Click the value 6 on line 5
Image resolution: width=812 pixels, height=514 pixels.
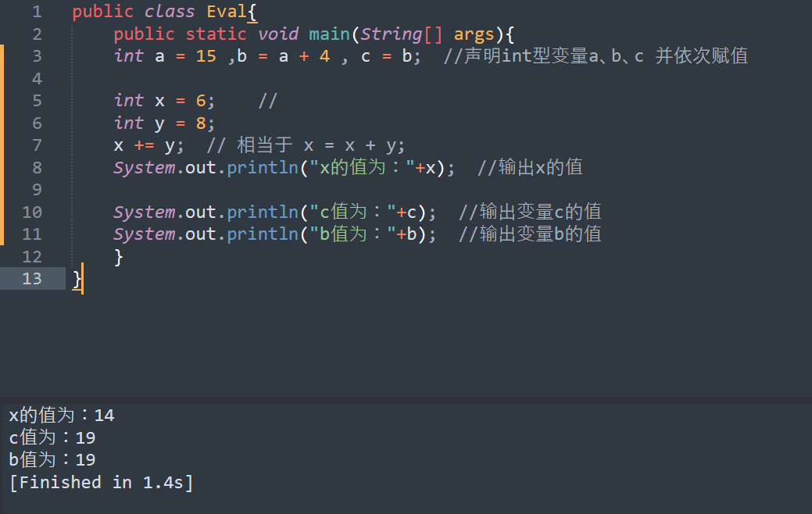201,101
